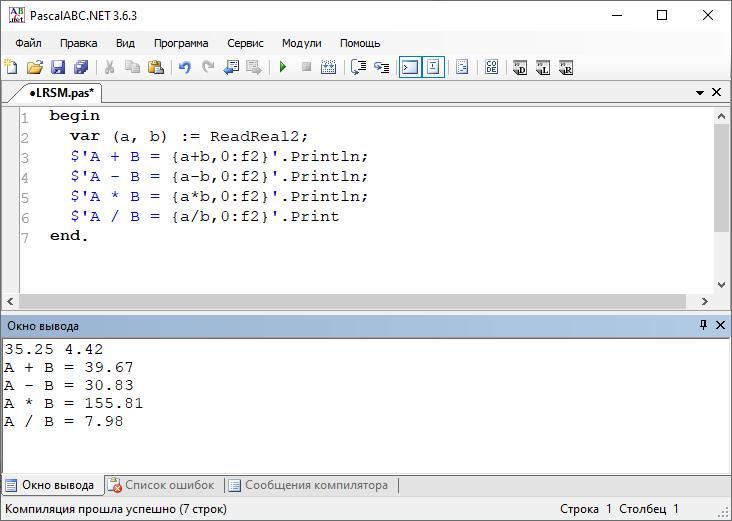Open the Файл menu
The image size is (732, 521).
click(x=28, y=43)
